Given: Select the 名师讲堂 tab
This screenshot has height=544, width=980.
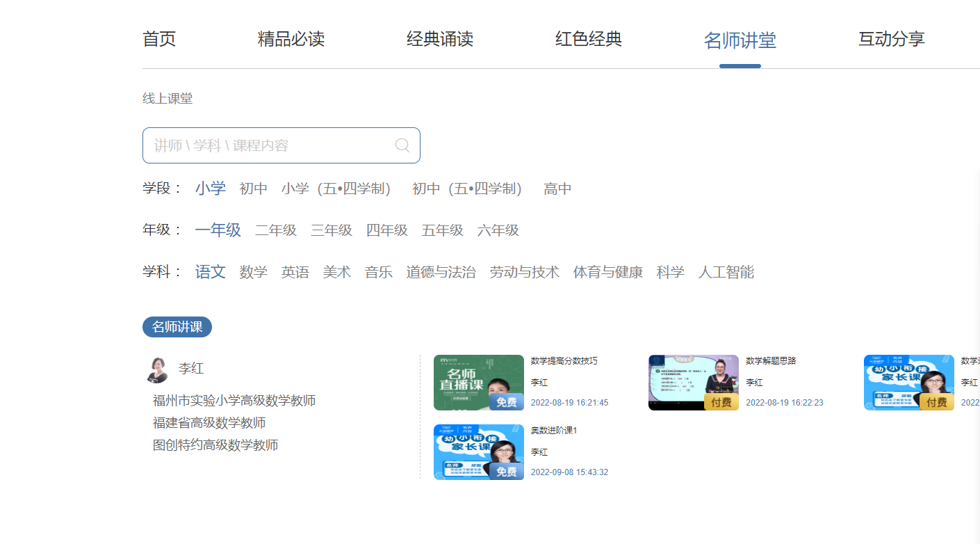Looking at the screenshot, I should coord(740,40).
